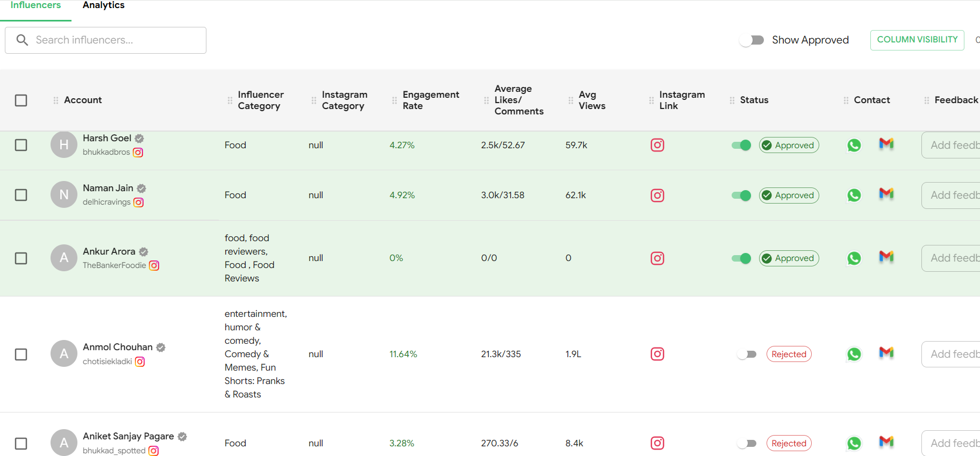Open Anmol Chouhan's Instagram link icon
Screen dimensions: 980x456
tap(657, 354)
